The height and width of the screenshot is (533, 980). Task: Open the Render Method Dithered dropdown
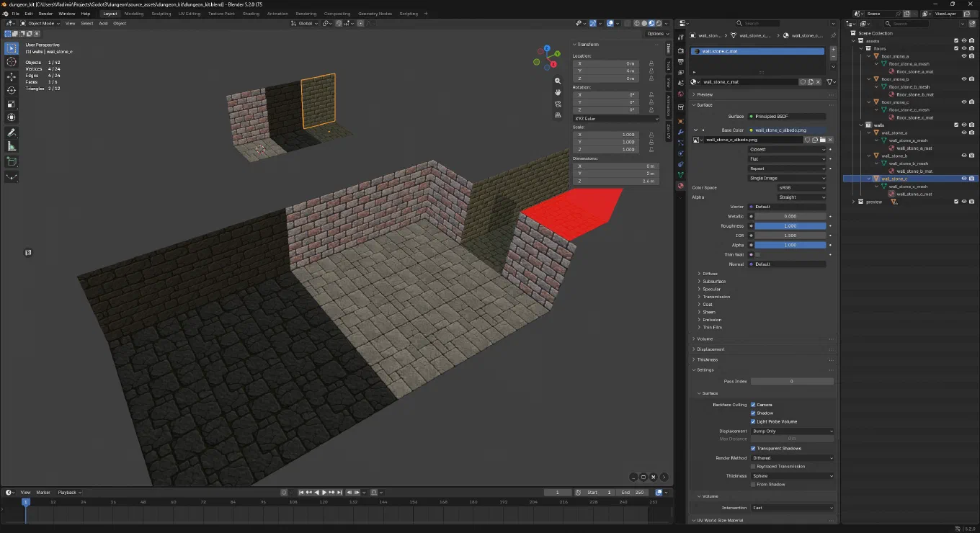[x=793, y=458]
